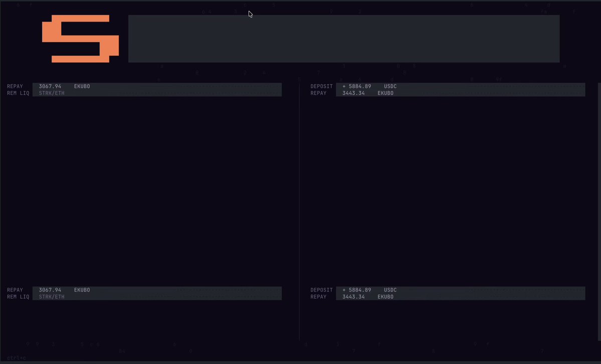
Task: Click the DEPOSIT label in the lower-right block
Action: point(322,290)
